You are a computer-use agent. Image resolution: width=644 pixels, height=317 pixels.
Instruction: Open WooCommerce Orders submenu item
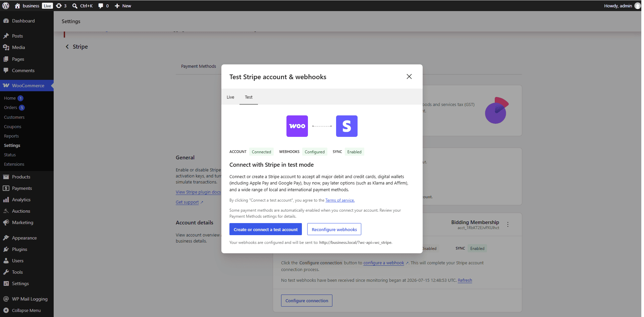(10, 108)
